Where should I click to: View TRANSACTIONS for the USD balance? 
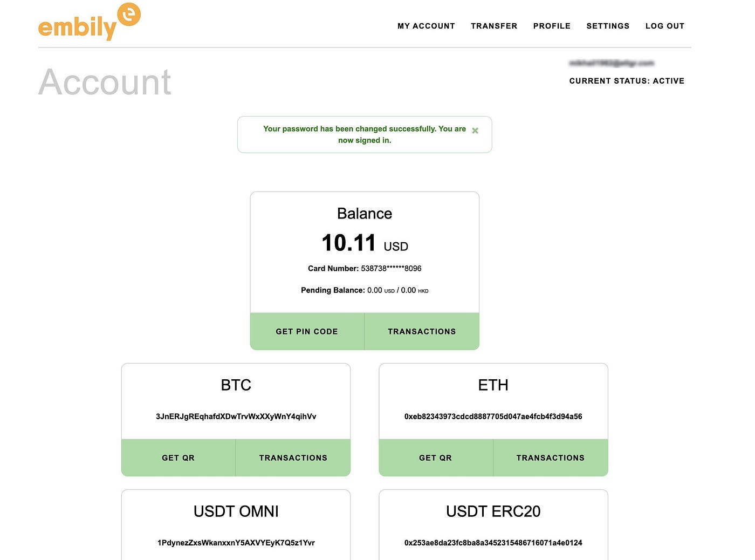[x=422, y=331]
